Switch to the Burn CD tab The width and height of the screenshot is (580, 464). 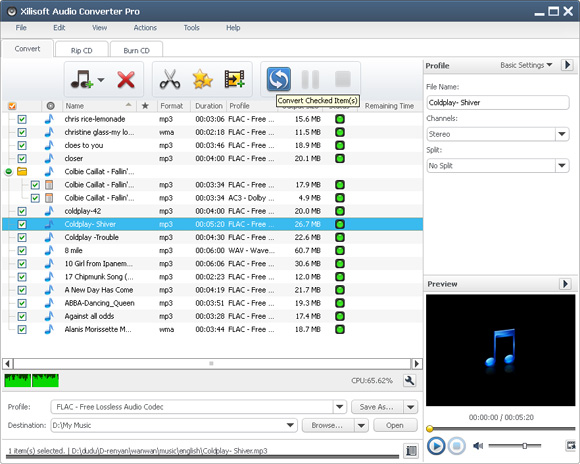click(x=136, y=50)
